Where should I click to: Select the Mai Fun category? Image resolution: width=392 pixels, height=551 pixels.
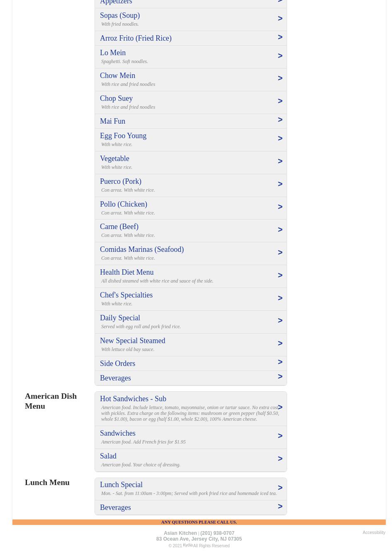pyautogui.click(x=190, y=121)
